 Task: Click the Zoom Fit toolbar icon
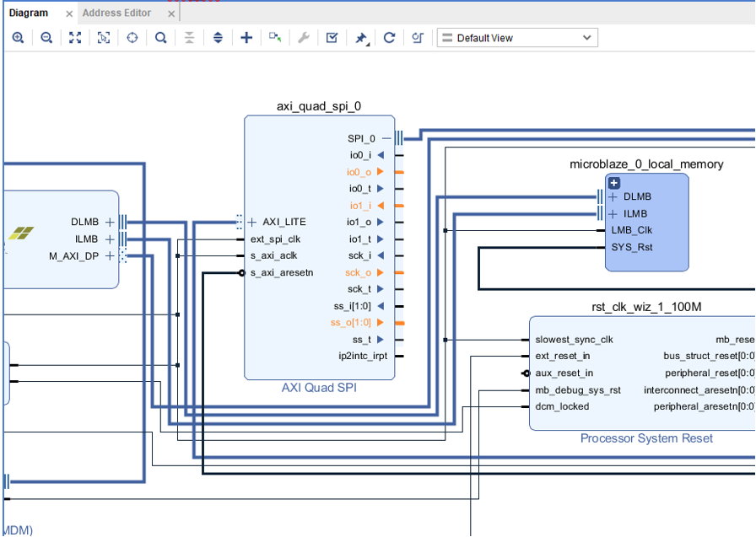(75, 38)
